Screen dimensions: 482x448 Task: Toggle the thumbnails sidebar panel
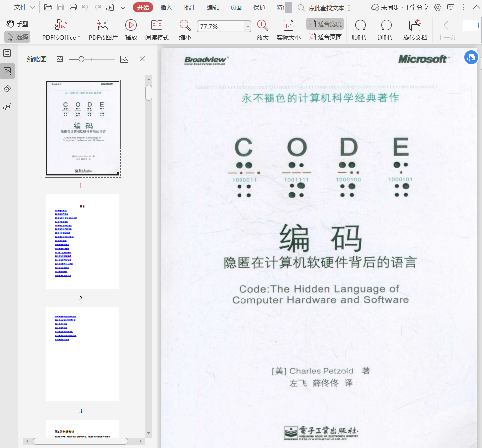pos(7,71)
